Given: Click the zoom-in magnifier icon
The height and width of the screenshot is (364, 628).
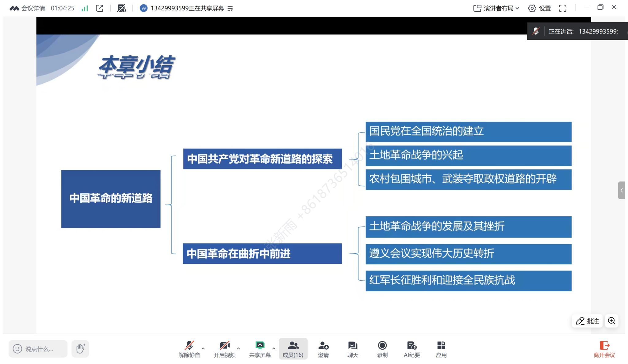Looking at the screenshot, I should [x=611, y=321].
